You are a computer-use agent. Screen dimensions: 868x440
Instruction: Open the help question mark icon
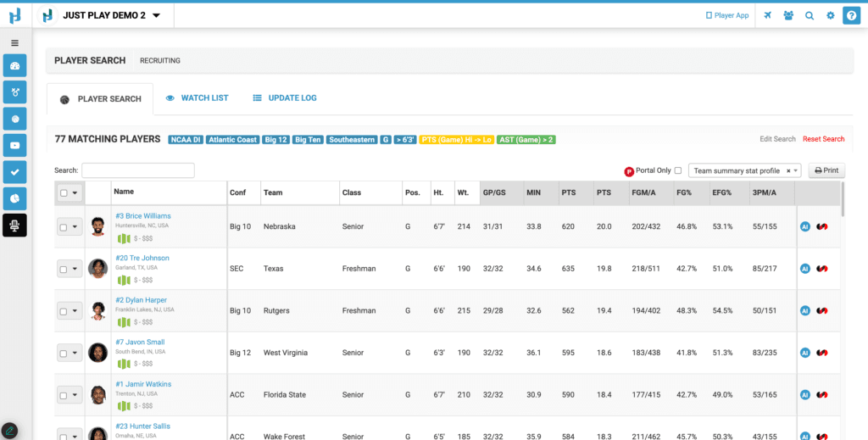851,15
